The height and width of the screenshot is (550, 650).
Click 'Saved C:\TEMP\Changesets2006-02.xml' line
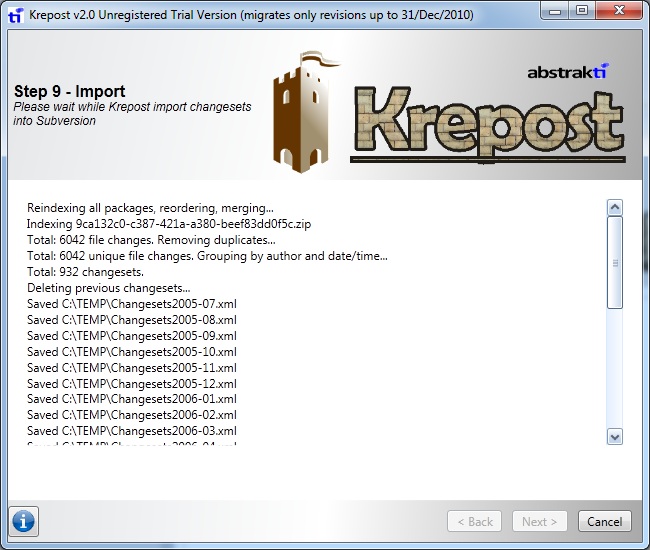pos(132,415)
